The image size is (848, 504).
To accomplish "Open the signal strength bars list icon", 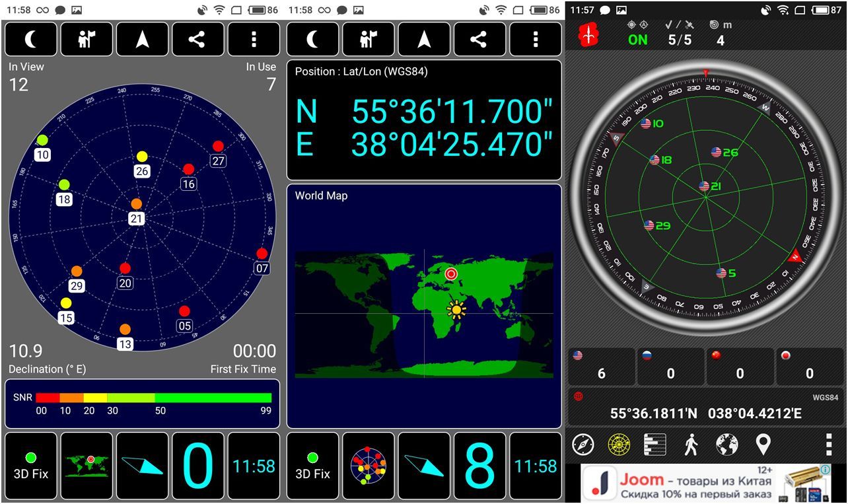I will click(654, 445).
